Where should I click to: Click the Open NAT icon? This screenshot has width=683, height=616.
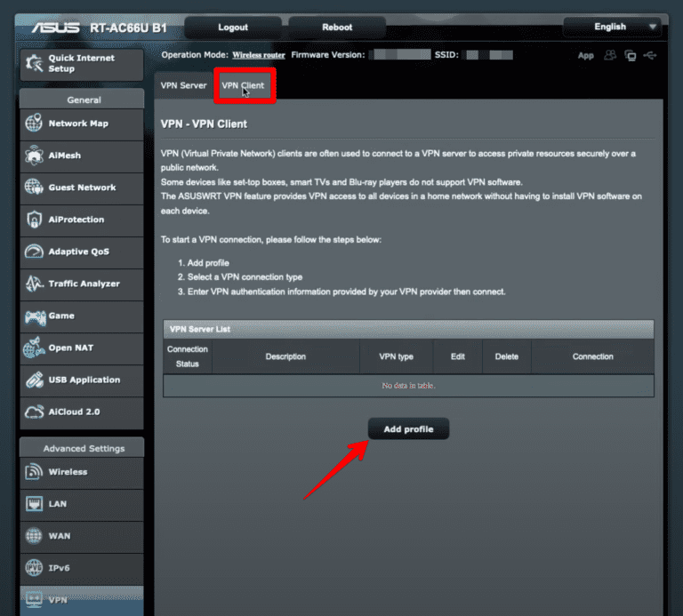pos(34,348)
